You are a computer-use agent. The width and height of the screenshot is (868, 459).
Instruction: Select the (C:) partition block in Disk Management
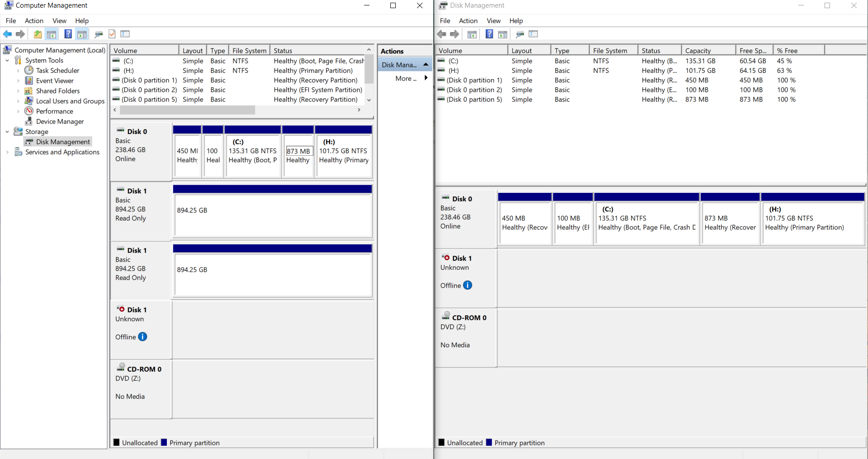(x=647, y=219)
